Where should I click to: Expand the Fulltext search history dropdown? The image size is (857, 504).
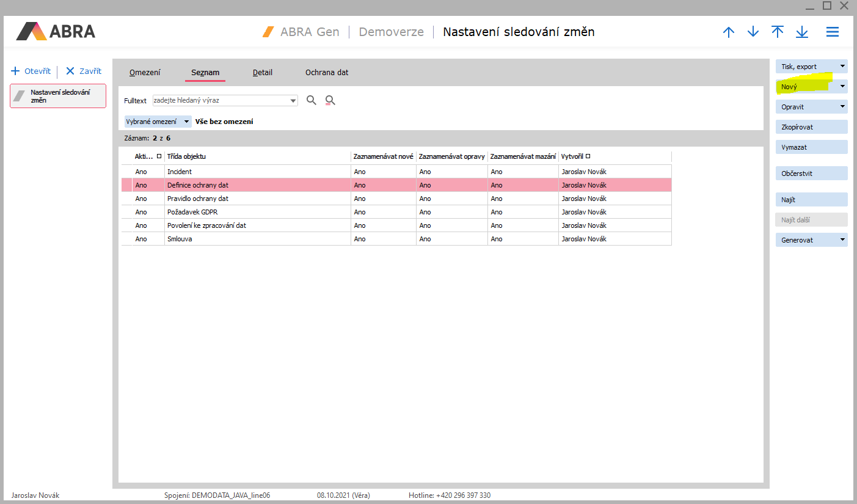[x=293, y=100]
